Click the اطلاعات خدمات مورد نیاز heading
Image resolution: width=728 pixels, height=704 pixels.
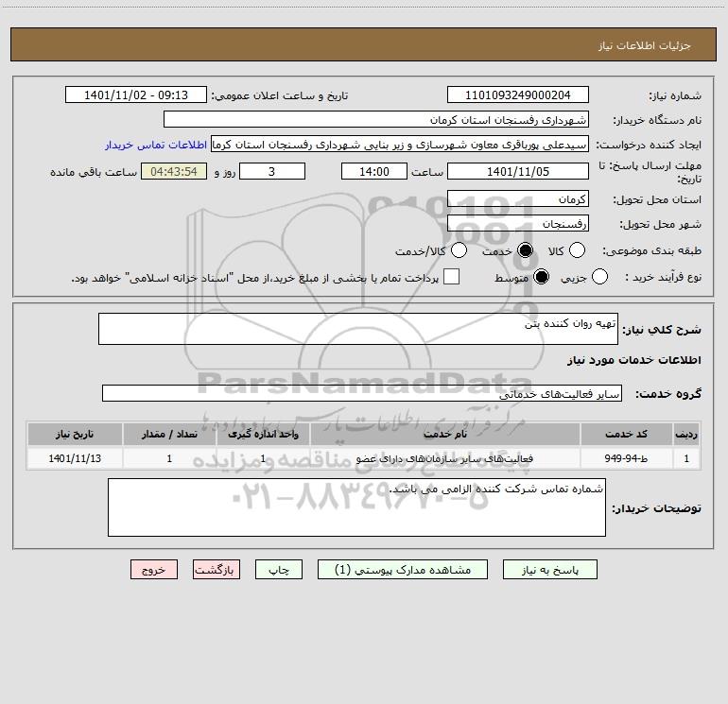tap(633, 360)
